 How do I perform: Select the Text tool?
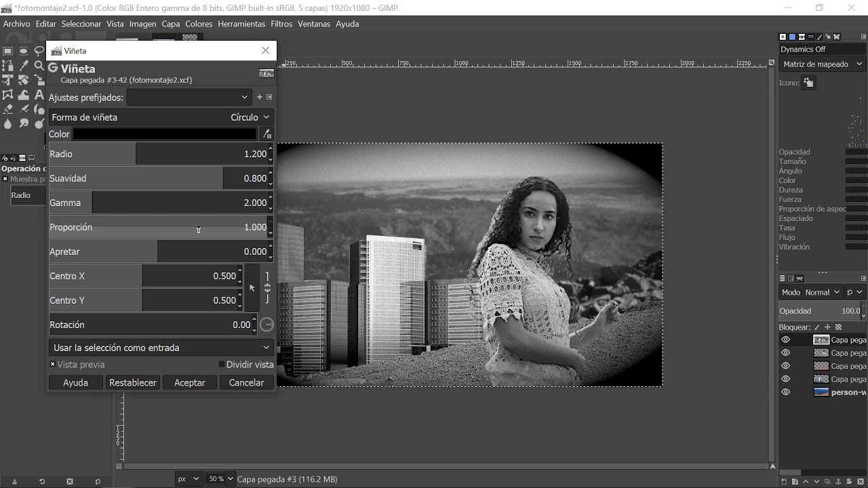[x=39, y=95]
